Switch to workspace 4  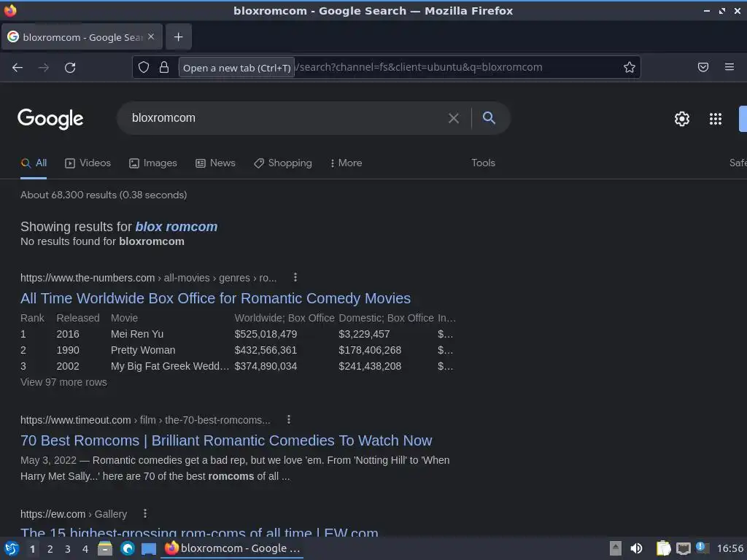pyautogui.click(x=85, y=549)
